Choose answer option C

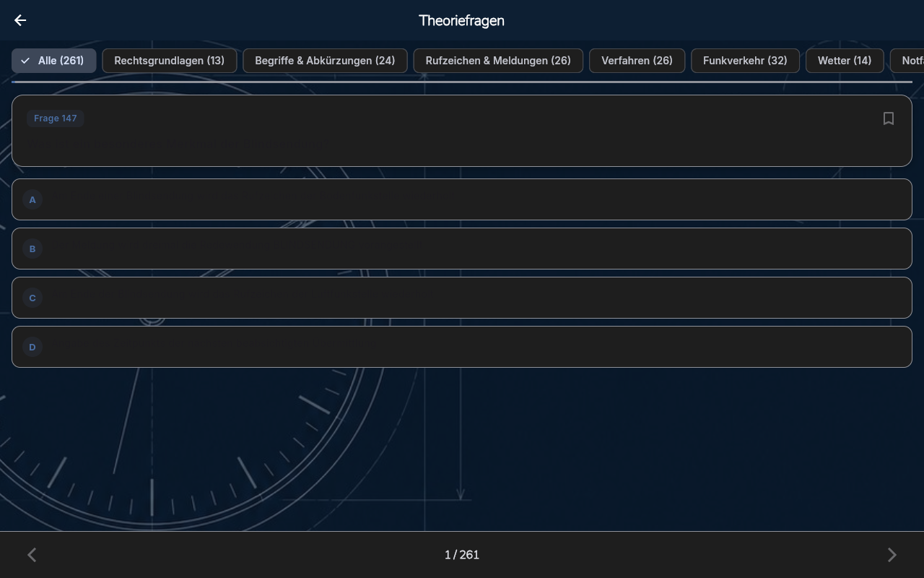pyautogui.click(x=462, y=298)
